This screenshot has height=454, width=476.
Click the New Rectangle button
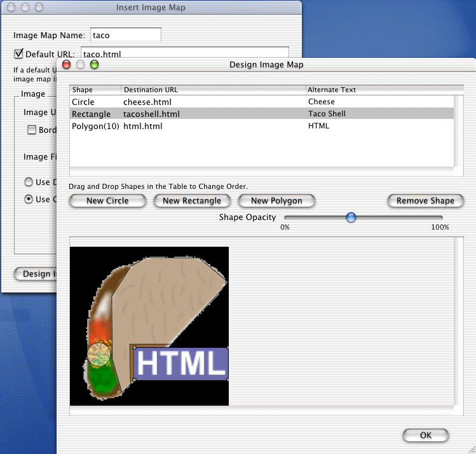(x=192, y=201)
